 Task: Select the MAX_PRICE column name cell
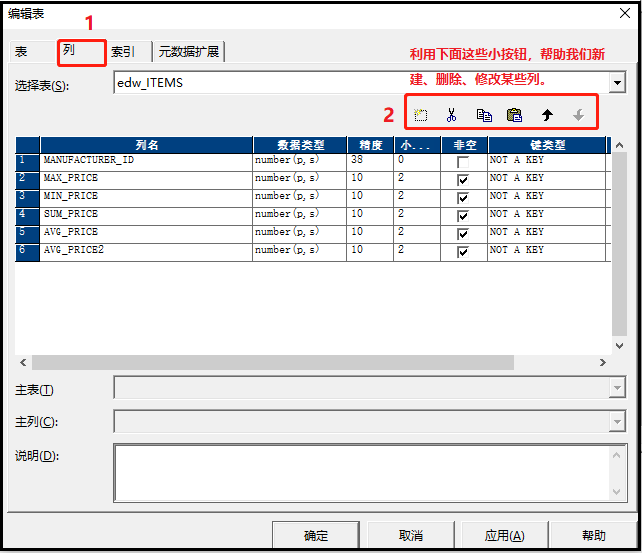click(146, 181)
